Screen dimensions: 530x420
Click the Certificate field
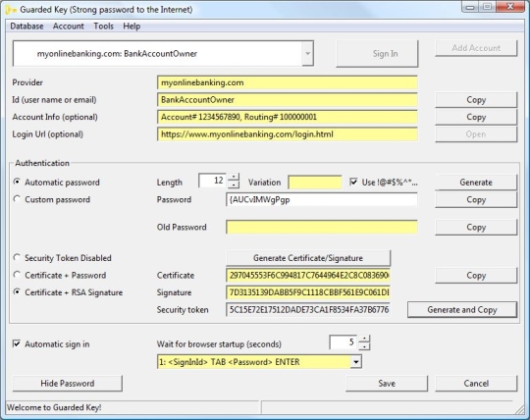coord(308,276)
